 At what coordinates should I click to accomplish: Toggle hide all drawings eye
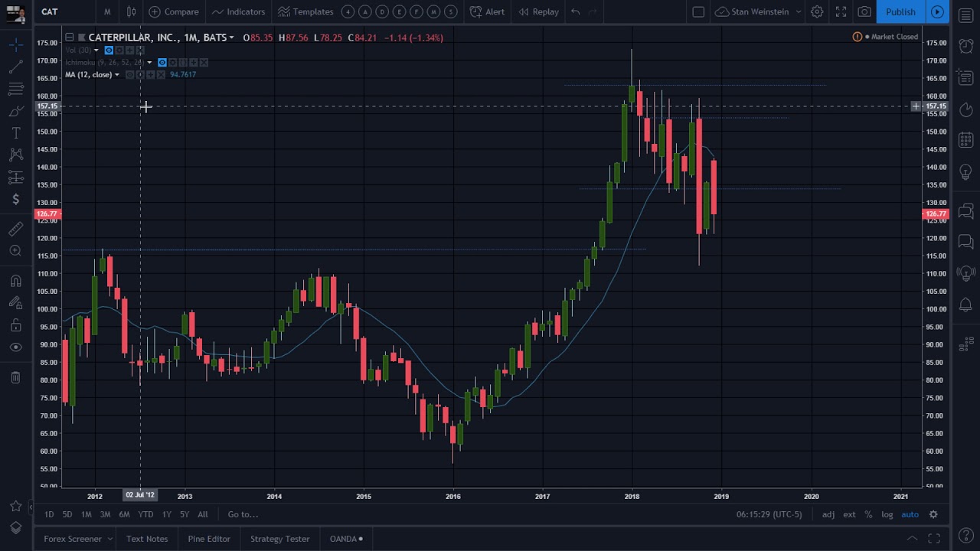coord(15,347)
